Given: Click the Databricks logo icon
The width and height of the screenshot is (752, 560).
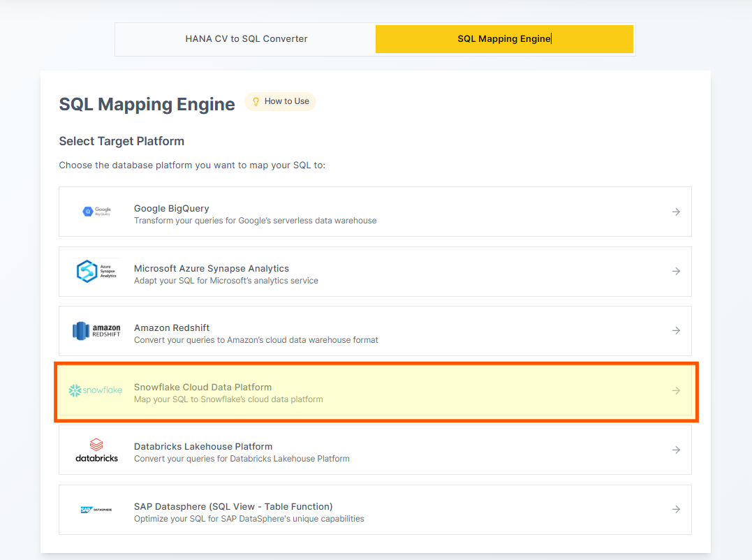Looking at the screenshot, I should click(x=96, y=450).
